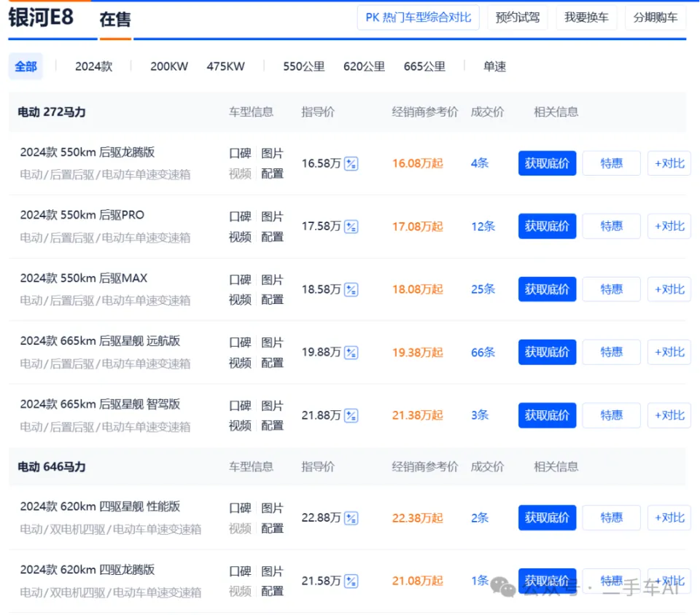Get 获取底价 for 550km 后驱龙腾版

547,163
